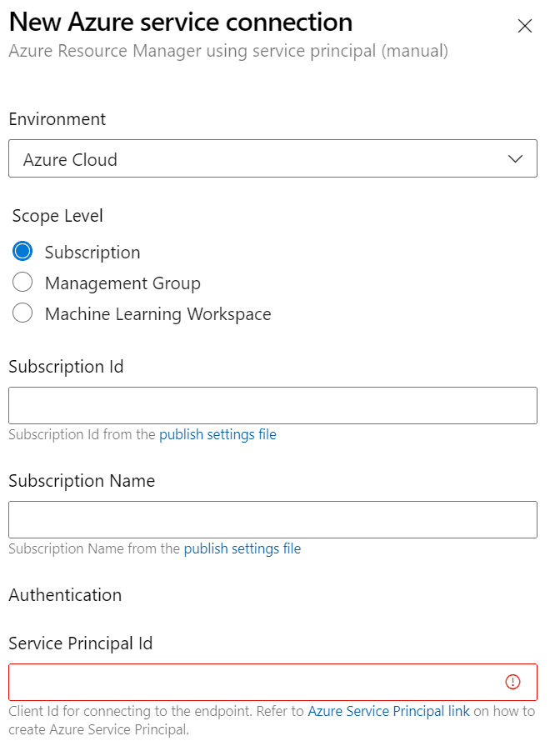The height and width of the screenshot is (746, 560).
Task: Select the Subscription scope level
Action: click(x=22, y=251)
